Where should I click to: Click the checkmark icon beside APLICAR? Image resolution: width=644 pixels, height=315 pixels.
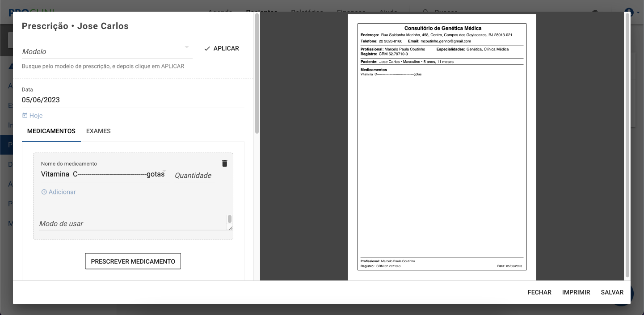coord(206,49)
